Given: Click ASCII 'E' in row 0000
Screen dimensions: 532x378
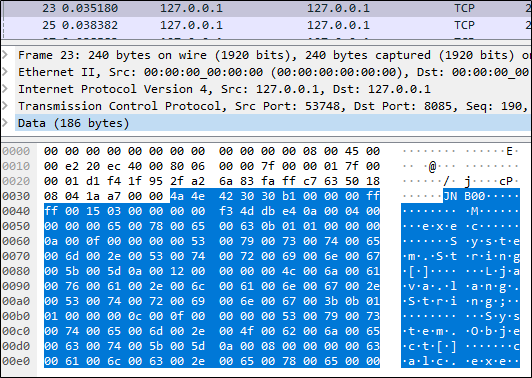Looking at the screenshot, I should pyautogui.click(x=509, y=151).
